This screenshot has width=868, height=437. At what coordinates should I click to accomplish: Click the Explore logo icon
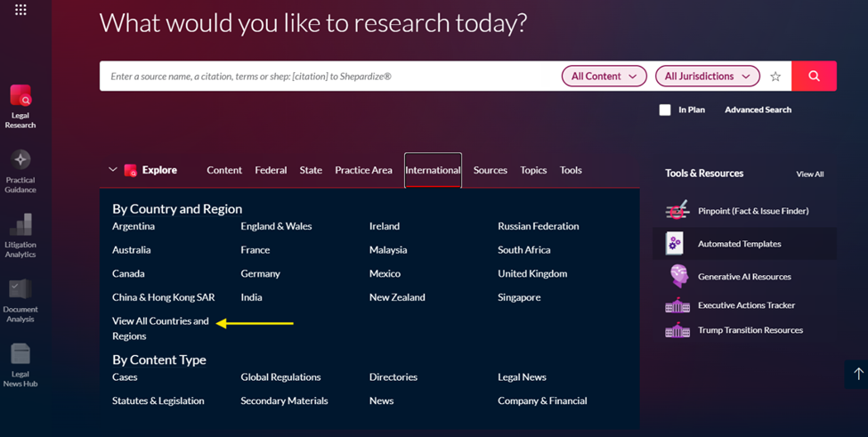click(x=131, y=170)
